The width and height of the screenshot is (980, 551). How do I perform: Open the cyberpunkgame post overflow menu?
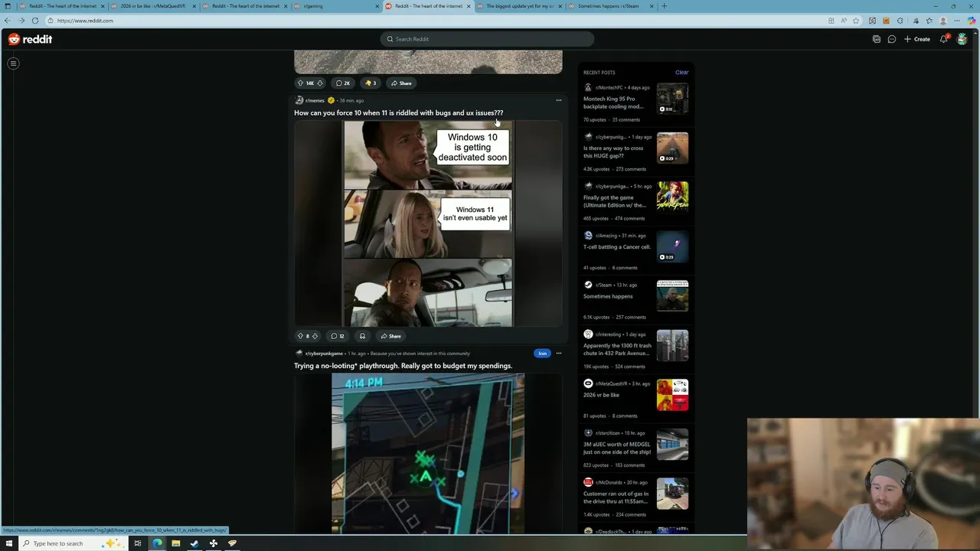point(558,354)
